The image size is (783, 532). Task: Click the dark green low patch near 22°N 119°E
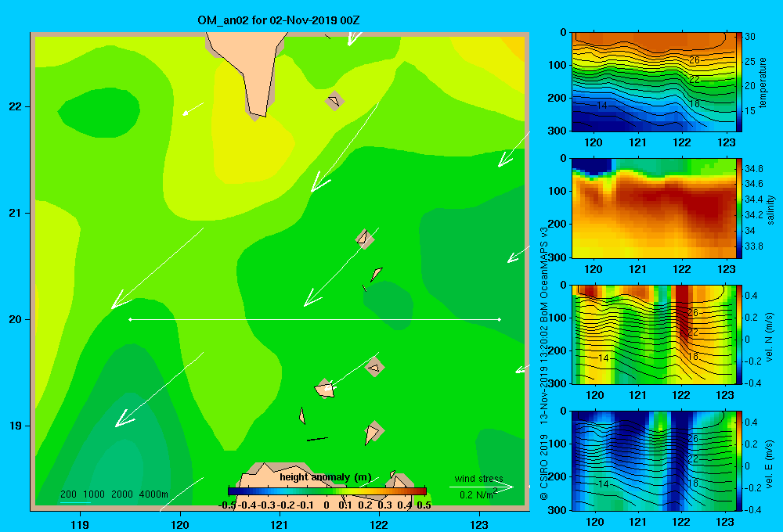[x=99, y=113]
